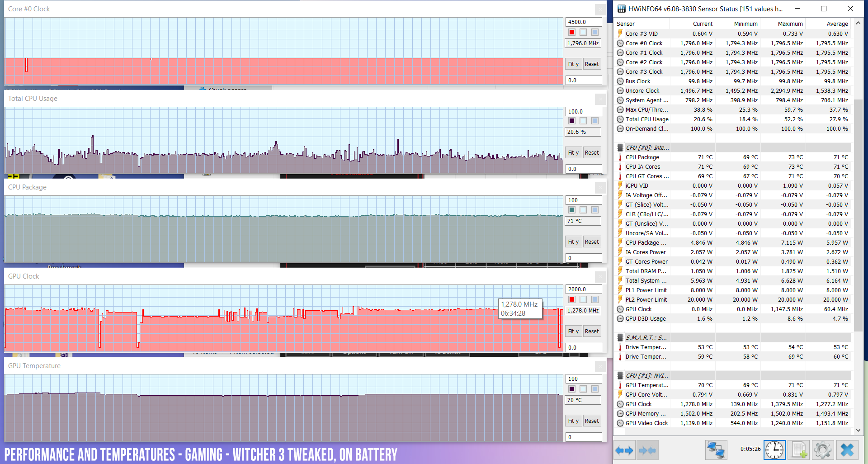Click the 2000.0 maximum field in GPU Clock graph
This screenshot has height=464, width=868.
584,289
